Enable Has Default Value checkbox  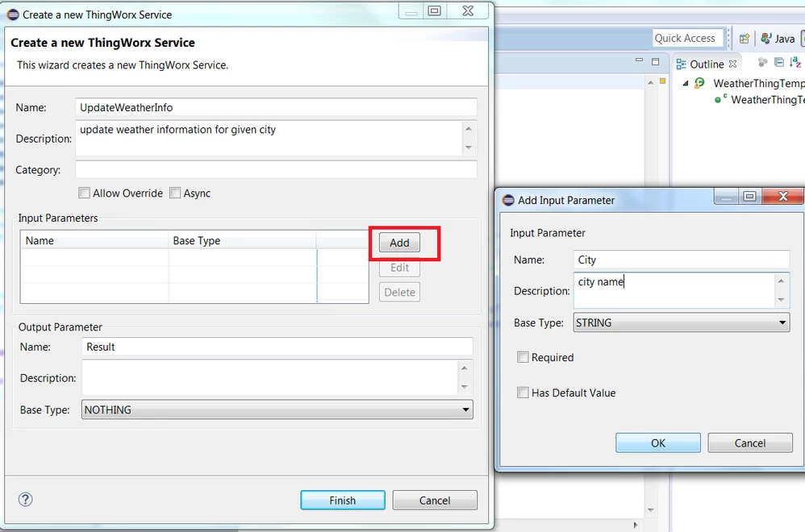(x=523, y=393)
